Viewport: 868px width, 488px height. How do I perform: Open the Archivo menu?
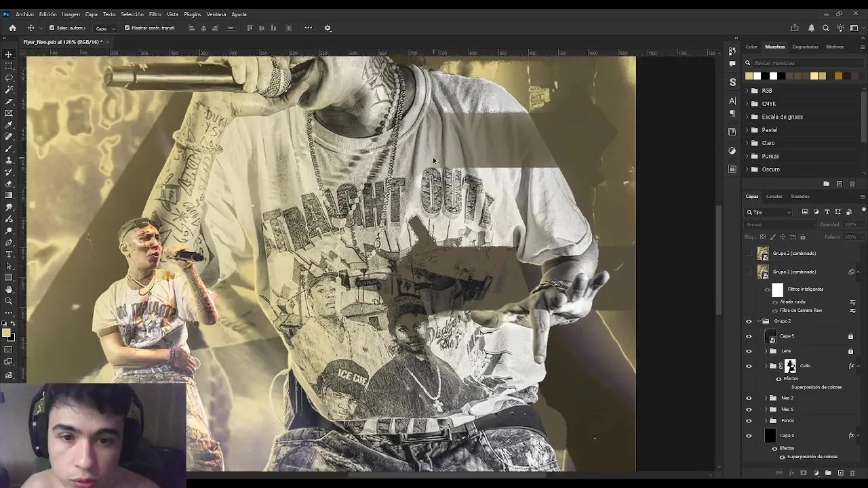[24, 14]
